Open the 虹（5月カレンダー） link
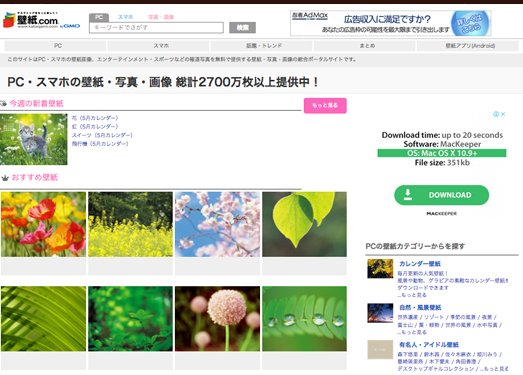This screenshot has width=523, height=375. tap(95, 126)
